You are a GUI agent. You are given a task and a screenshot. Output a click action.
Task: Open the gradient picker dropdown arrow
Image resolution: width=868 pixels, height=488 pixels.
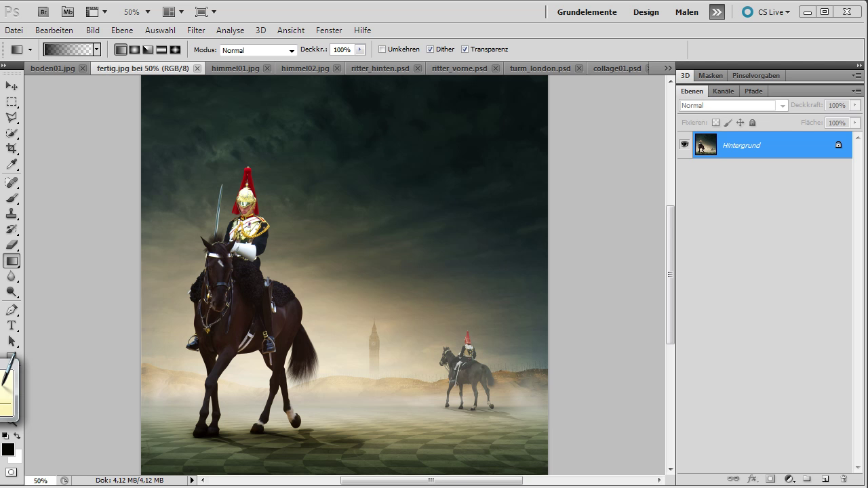click(x=97, y=49)
